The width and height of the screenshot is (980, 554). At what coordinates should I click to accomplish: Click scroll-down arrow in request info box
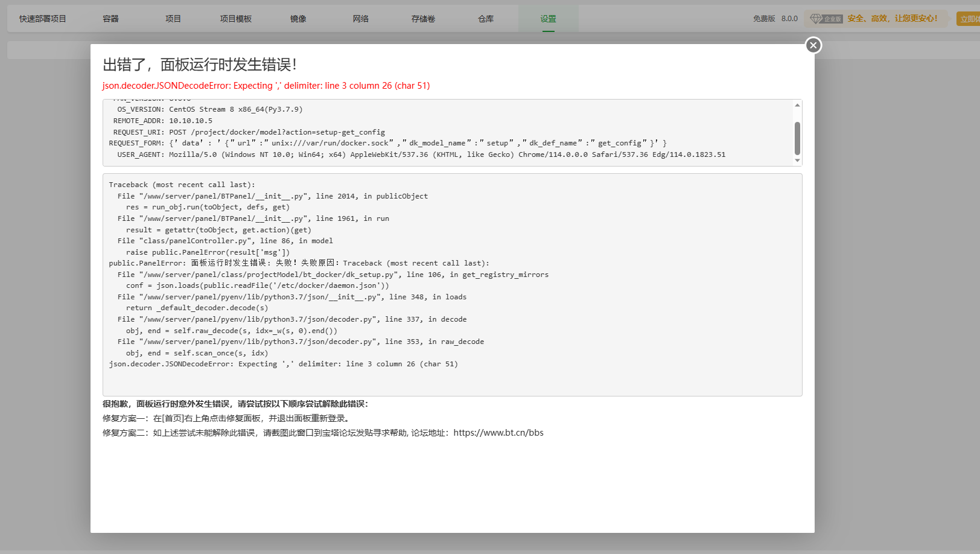click(797, 161)
